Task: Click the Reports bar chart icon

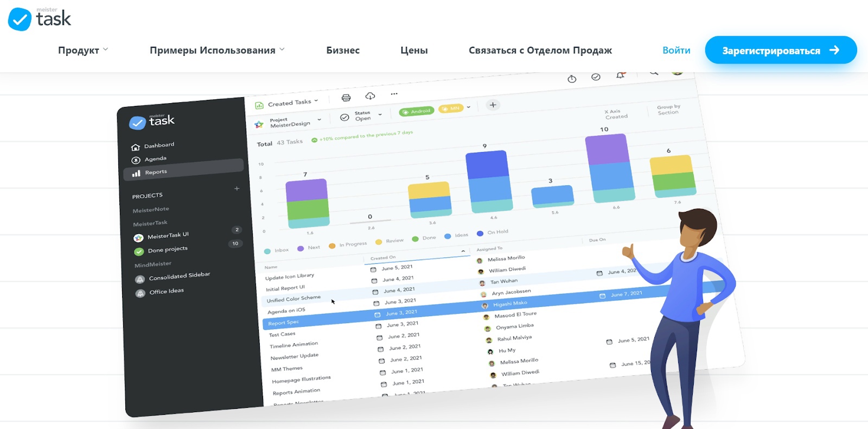Action: pyautogui.click(x=136, y=173)
